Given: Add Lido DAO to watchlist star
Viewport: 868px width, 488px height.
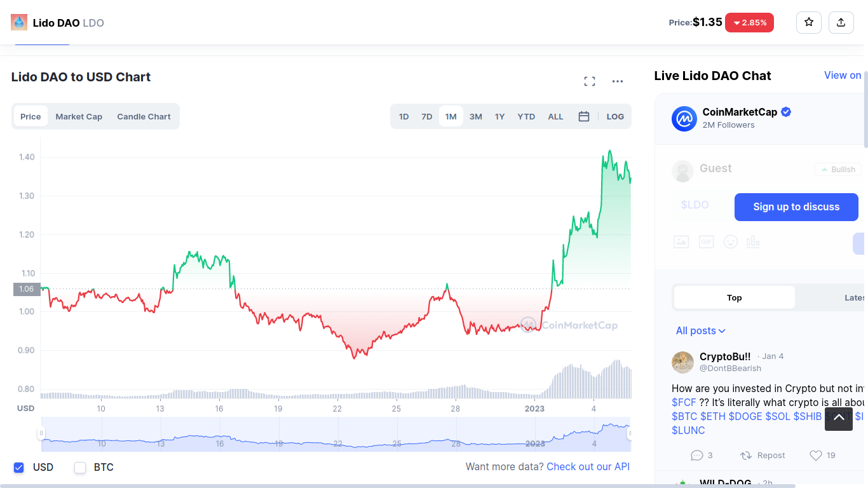Looking at the screenshot, I should [809, 22].
